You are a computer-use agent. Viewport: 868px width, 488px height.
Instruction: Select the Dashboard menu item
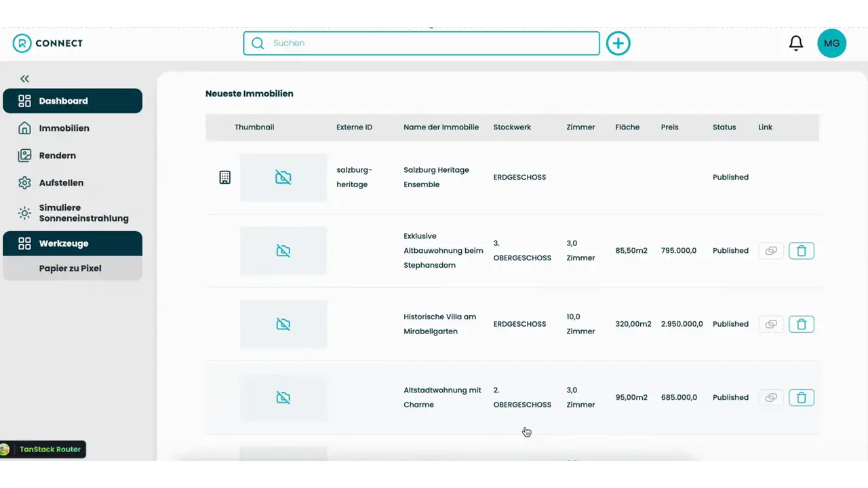(73, 101)
